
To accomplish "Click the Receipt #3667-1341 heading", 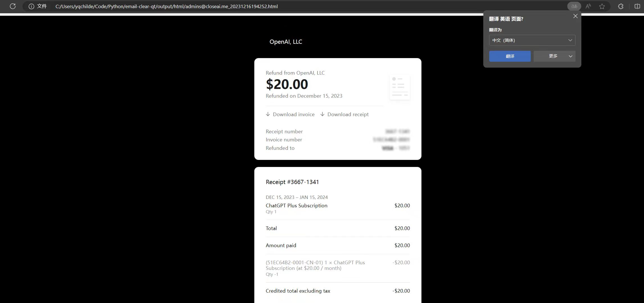I will pos(292,182).
